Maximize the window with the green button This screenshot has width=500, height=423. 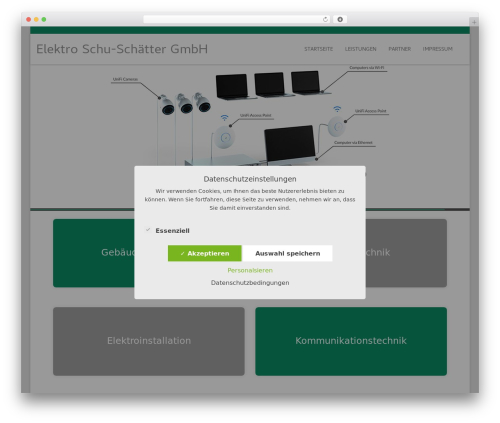tap(44, 20)
